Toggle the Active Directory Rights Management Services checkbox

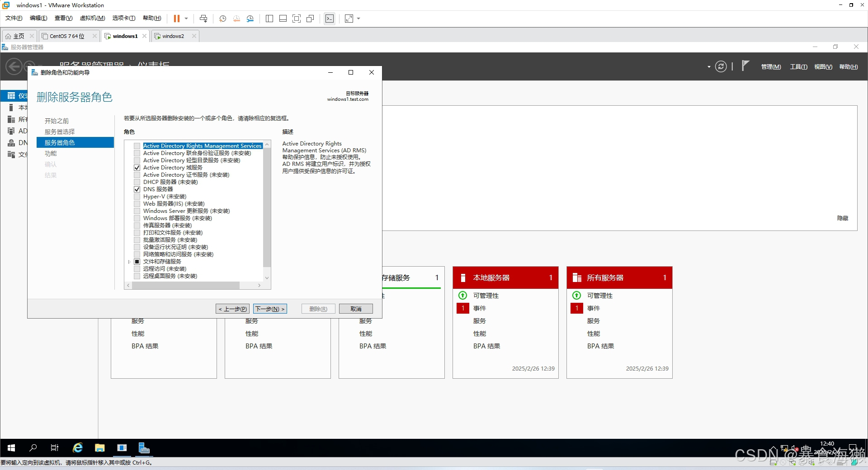click(137, 146)
